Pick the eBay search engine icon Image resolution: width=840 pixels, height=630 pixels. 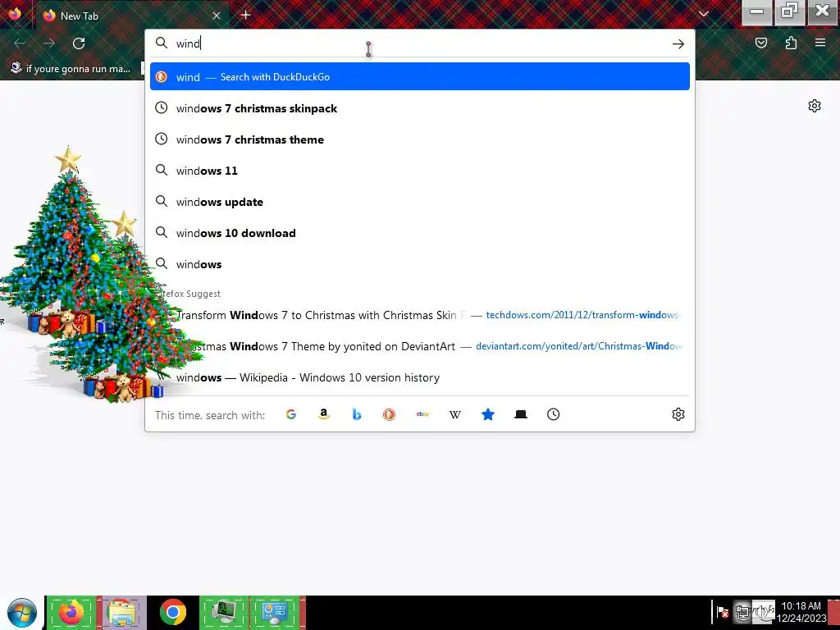(422, 414)
